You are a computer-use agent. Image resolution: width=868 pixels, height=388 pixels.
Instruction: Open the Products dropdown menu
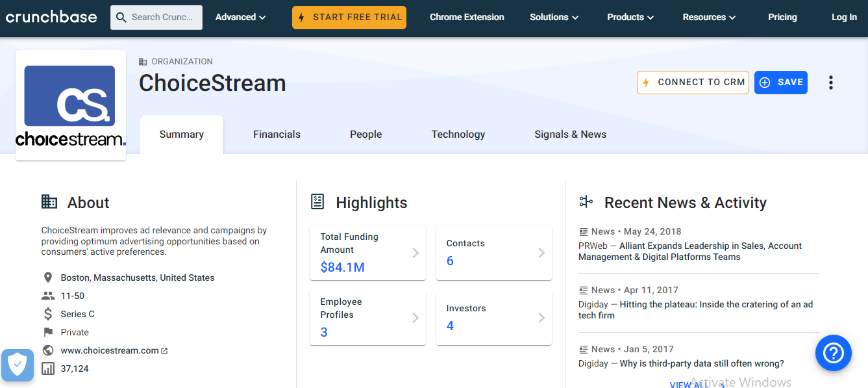(x=630, y=18)
